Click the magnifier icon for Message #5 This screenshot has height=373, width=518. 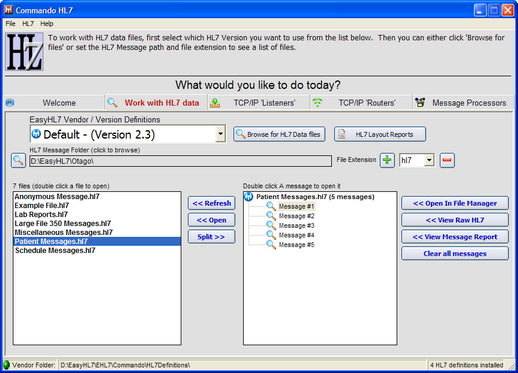[x=271, y=245]
